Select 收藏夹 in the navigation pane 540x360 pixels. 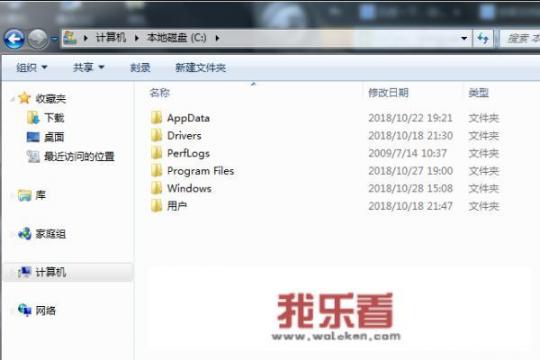[x=51, y=99]
